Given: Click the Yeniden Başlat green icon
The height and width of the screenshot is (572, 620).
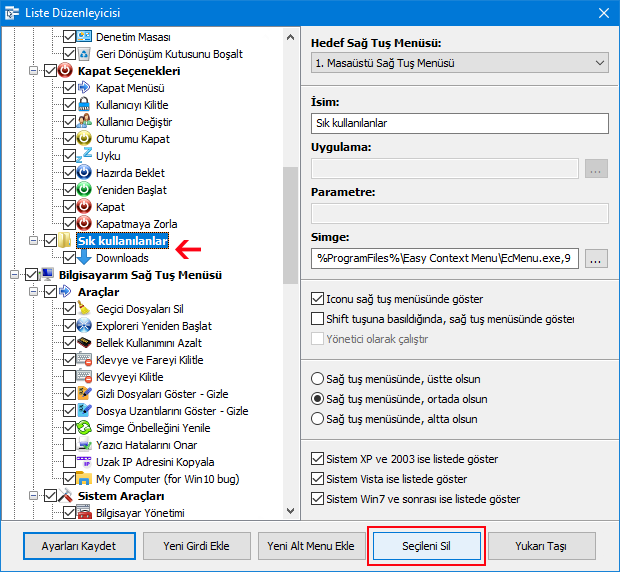Looking at the screenshot, I should [x=84, y=190].
